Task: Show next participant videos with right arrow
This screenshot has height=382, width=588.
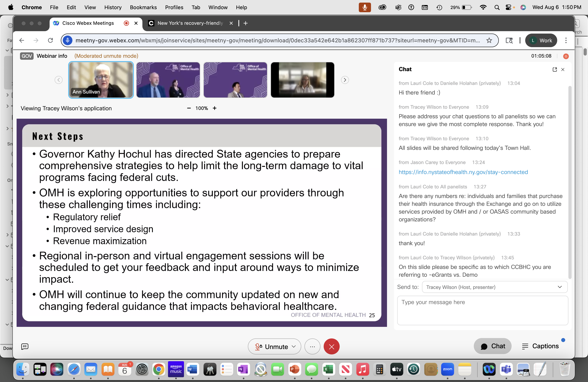Action: (x=345, y=80)
